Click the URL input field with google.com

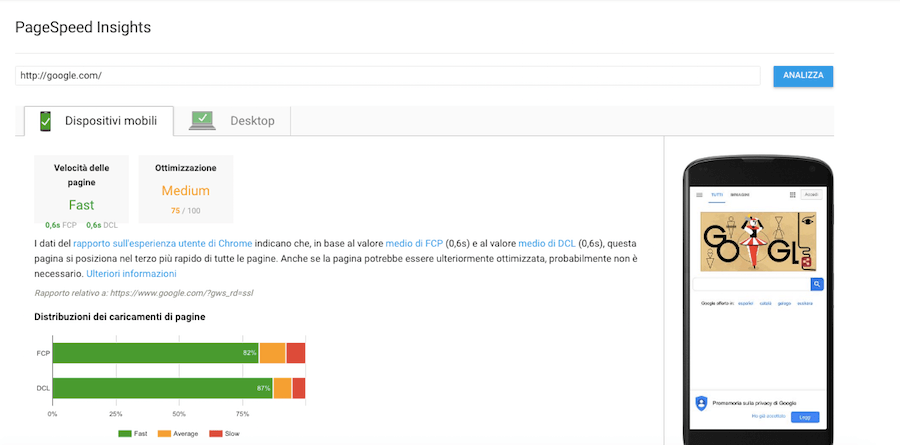tap(390, 76)
